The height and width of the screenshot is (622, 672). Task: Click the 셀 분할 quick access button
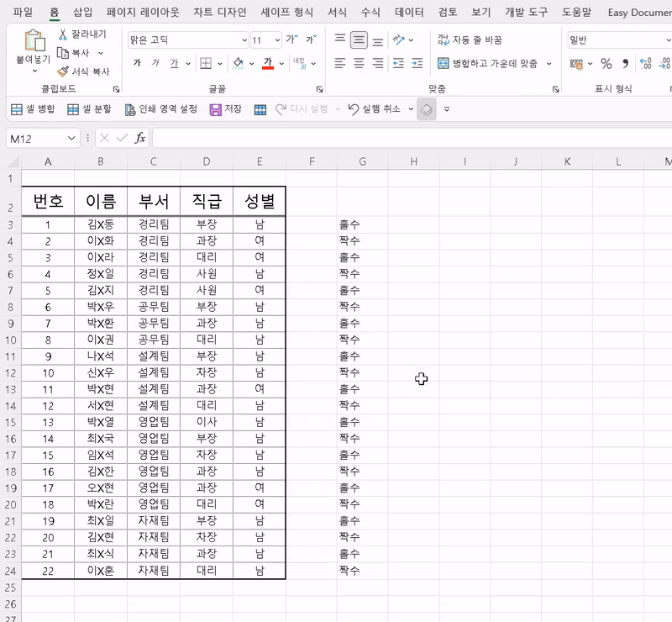click(89, 109)
